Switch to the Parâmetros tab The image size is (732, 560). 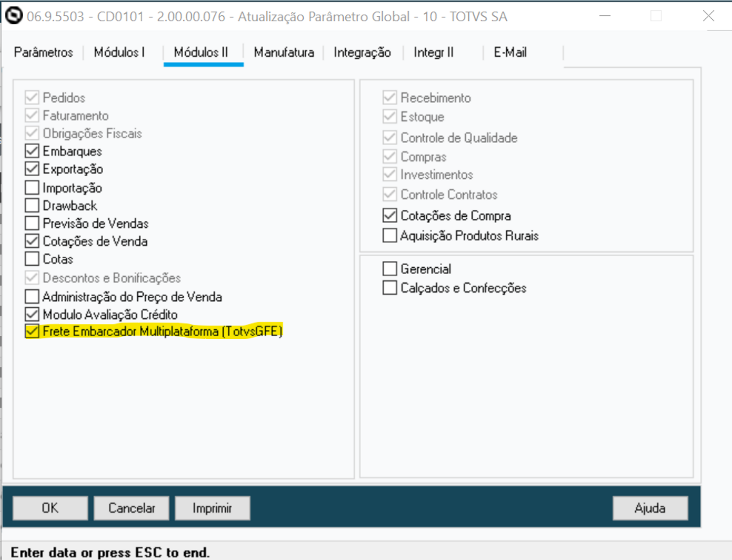point(43,52)
